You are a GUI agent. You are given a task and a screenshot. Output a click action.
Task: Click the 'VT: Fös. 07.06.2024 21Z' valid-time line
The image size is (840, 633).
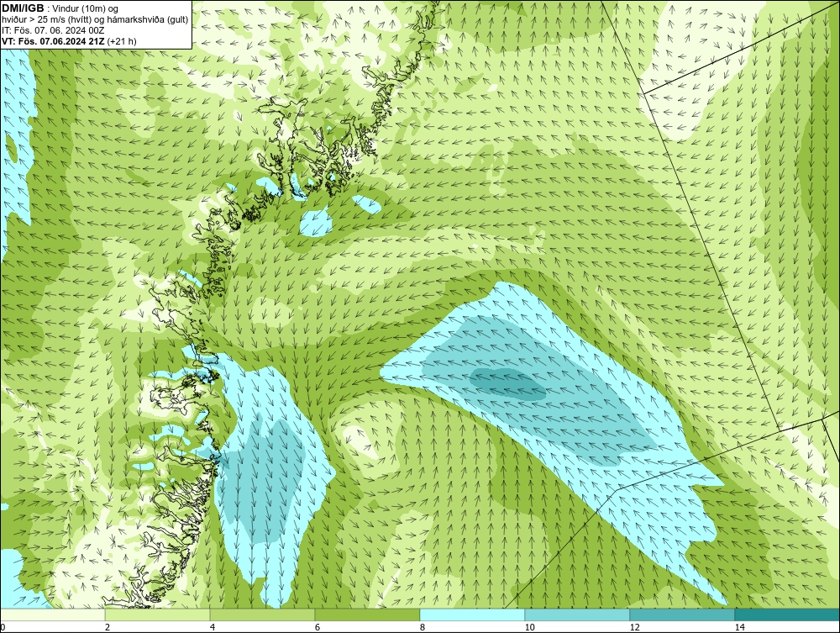(54, 41)
